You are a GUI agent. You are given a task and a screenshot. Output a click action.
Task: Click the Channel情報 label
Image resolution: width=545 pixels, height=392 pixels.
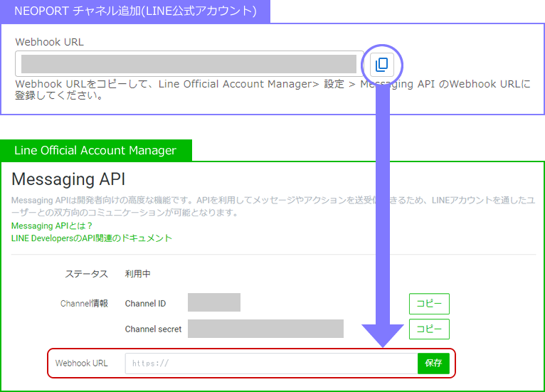pyautogui.click(x=84, y=303)
